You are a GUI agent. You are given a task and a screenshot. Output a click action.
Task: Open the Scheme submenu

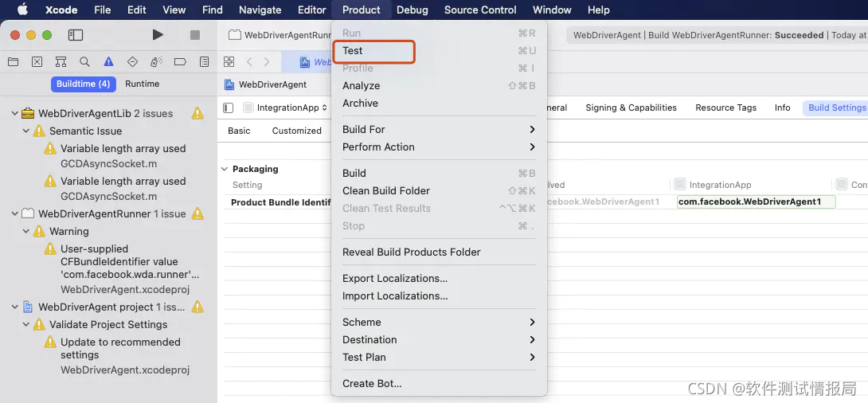(x=439, y=323)
